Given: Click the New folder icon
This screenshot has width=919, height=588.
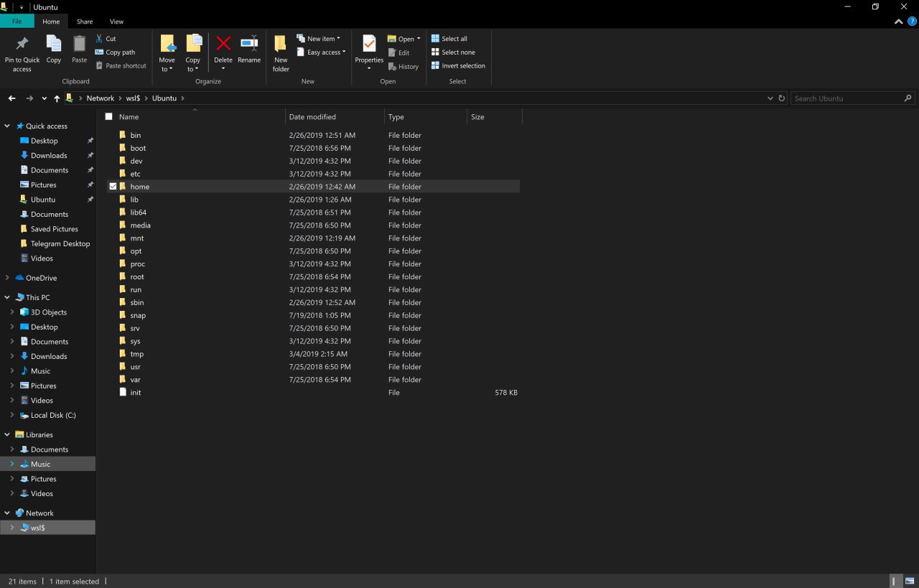Looking at the screenshot, I should 281,43.
